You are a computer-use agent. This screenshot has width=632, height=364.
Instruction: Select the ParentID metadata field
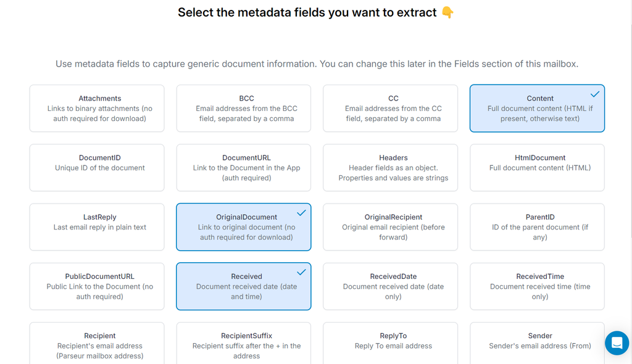coord(537,226)
